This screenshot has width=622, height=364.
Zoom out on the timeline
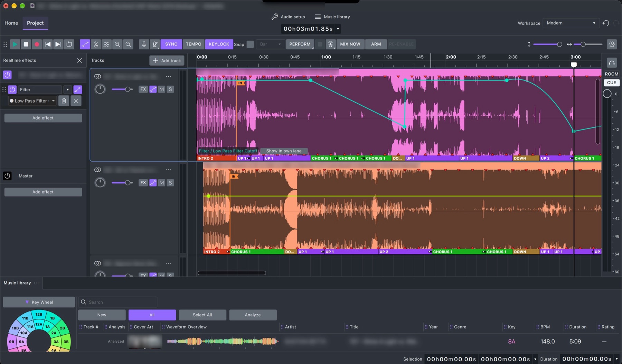click(128, 44)
